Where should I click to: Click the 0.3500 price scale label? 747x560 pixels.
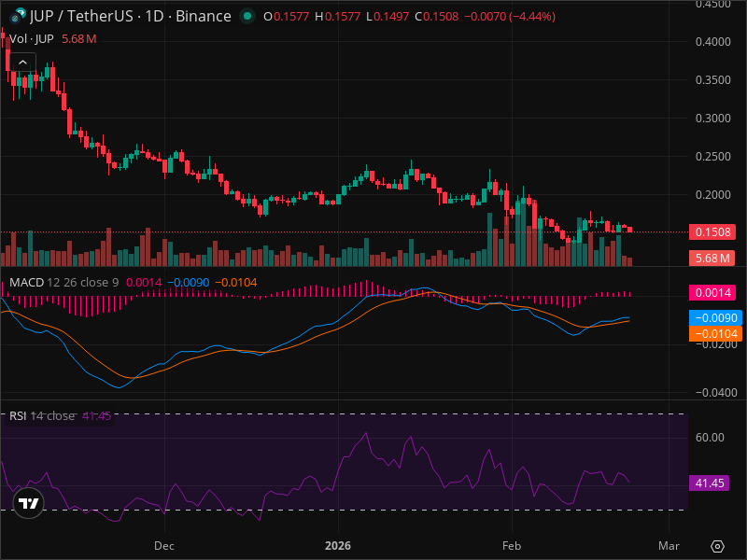pyautogui.click(x=713, y=80)
